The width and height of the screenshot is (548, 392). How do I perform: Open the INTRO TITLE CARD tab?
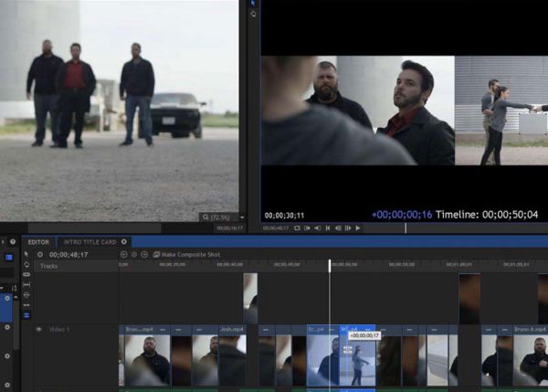tap(89, 242)
